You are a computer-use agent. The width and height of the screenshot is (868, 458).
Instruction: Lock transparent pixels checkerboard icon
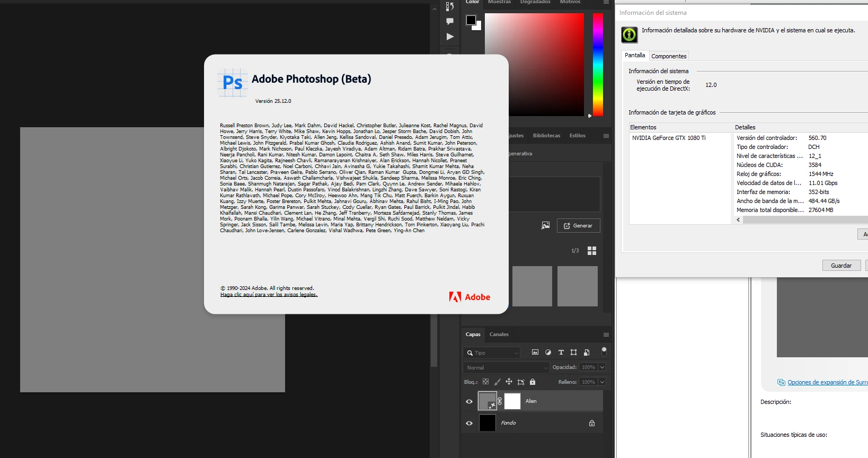[485, 382]
